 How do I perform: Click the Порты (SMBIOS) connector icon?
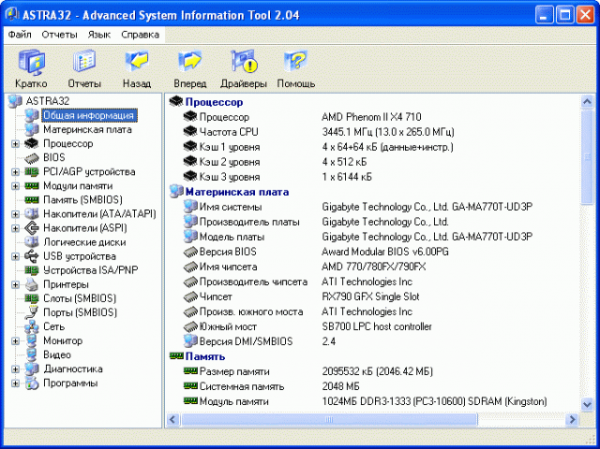tap(32, 312)
